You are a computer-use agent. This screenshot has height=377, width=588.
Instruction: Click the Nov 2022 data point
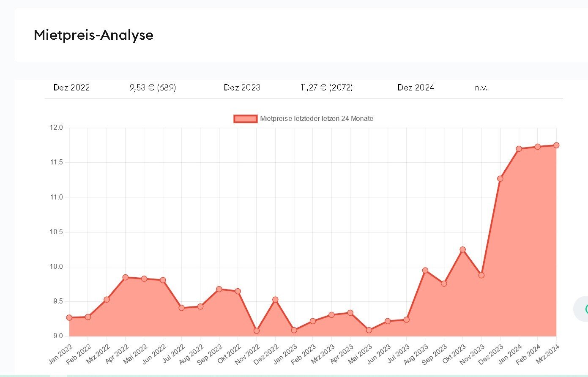257,331
